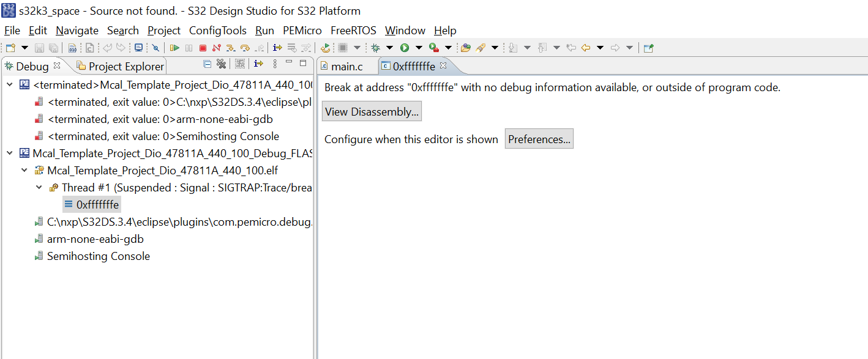
Task: Open the PEMicro menu
Action: click(302, 30)
